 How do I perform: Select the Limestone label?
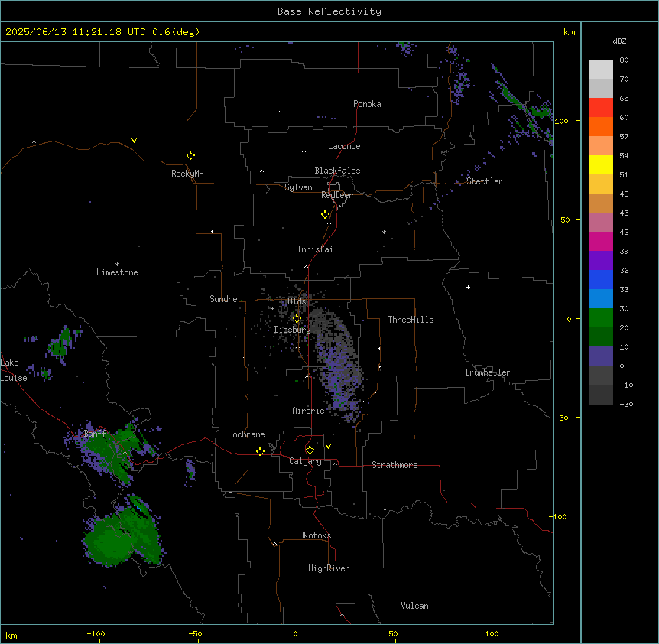pyautogui.click(x=117, y=272)
